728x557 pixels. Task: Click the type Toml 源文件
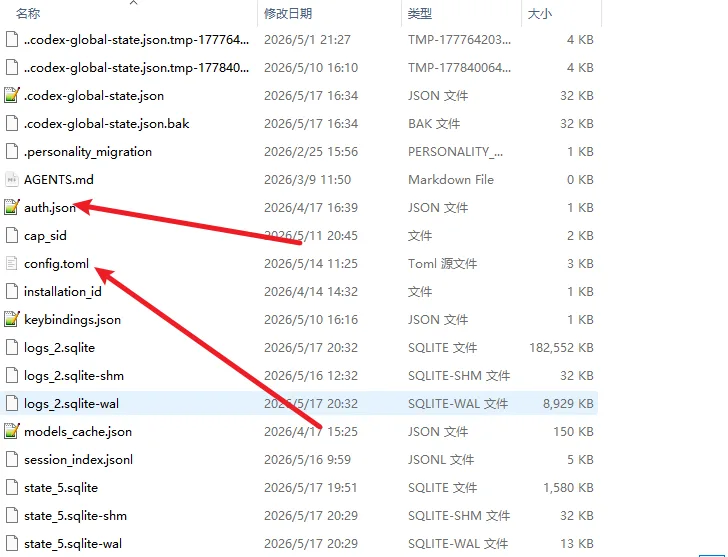coord(442,264)
